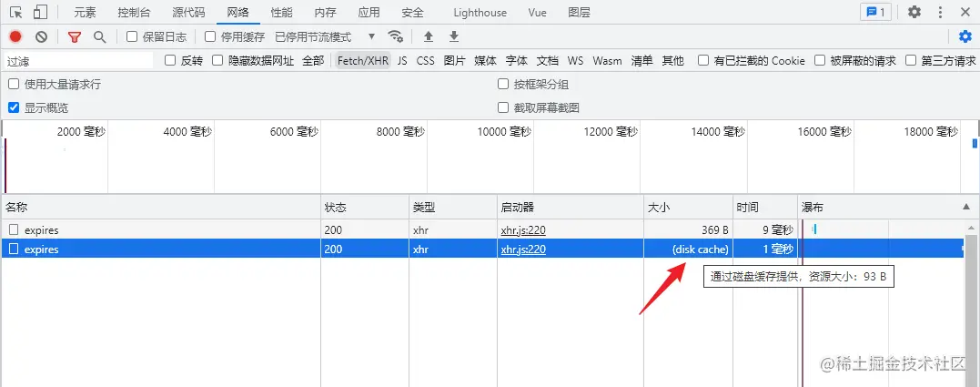Export HAR file with download arrow
The image size is (980, 387).
pyautogui.click(x=454, y=37)
